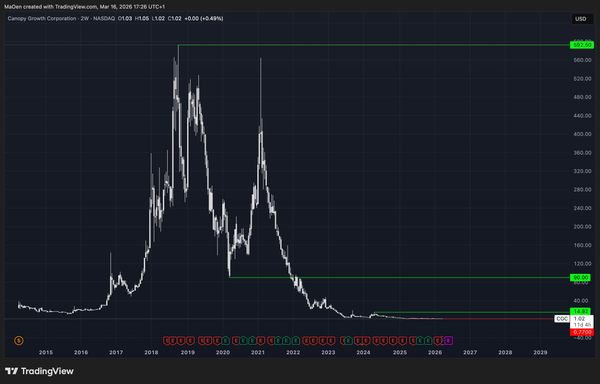This screenshot has height=384, width=600.
Task: Click the 320.00 price axis value
Action: pos(582,171)
